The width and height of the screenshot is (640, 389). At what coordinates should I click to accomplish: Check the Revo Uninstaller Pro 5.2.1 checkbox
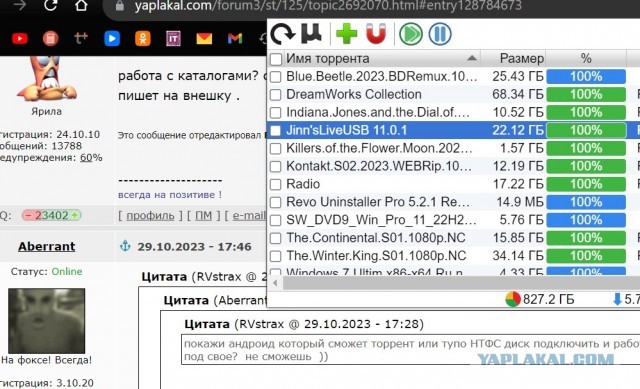(276, 202)
